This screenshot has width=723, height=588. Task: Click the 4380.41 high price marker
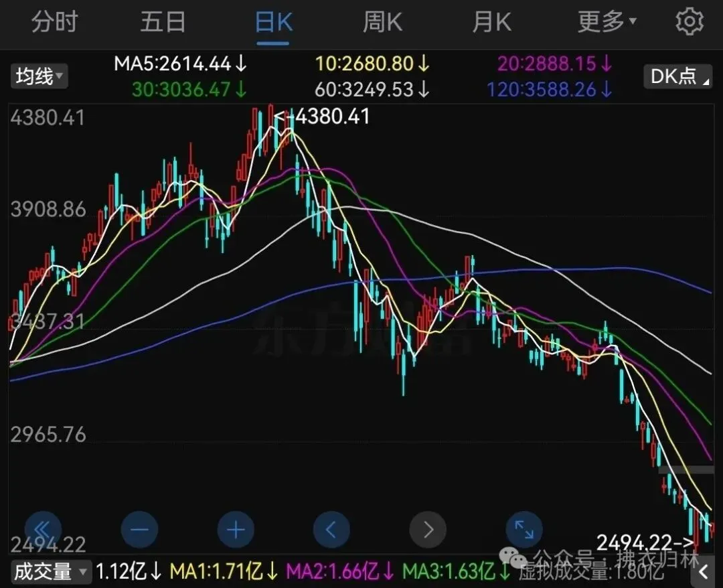[x=322, y=117]
